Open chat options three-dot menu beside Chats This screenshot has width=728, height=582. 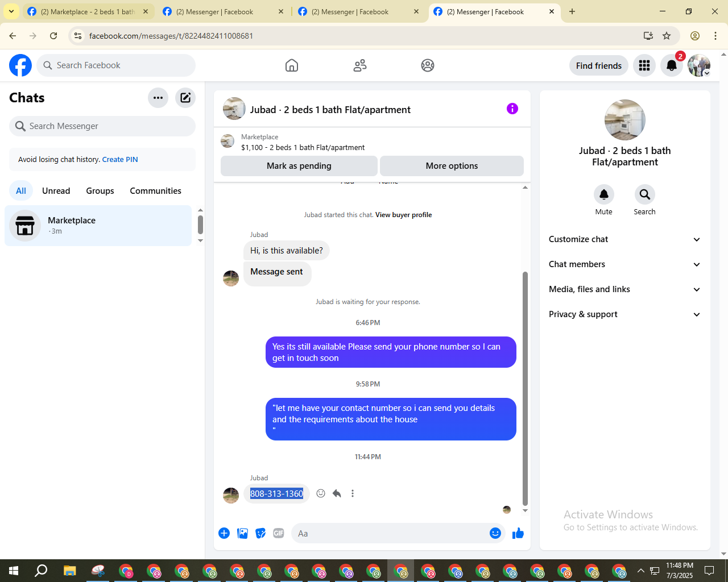pos(158,98)
